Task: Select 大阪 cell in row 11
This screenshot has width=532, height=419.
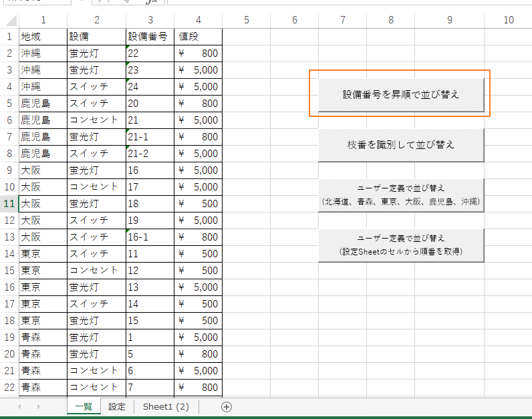Action: [x=43, y=204]
